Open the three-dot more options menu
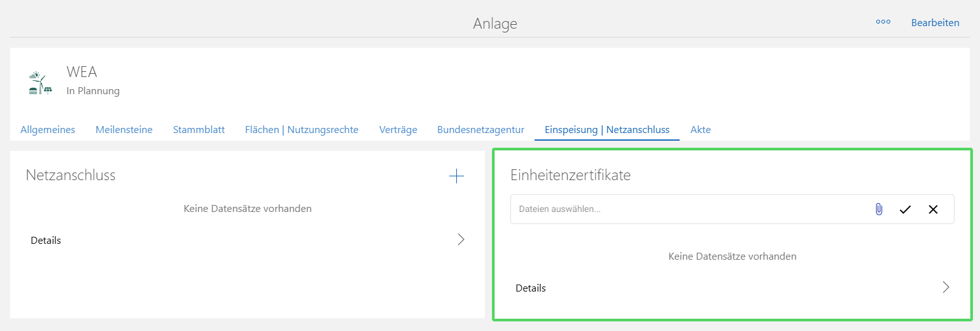Viewport: 980px width, 331px height. [883, 22]
